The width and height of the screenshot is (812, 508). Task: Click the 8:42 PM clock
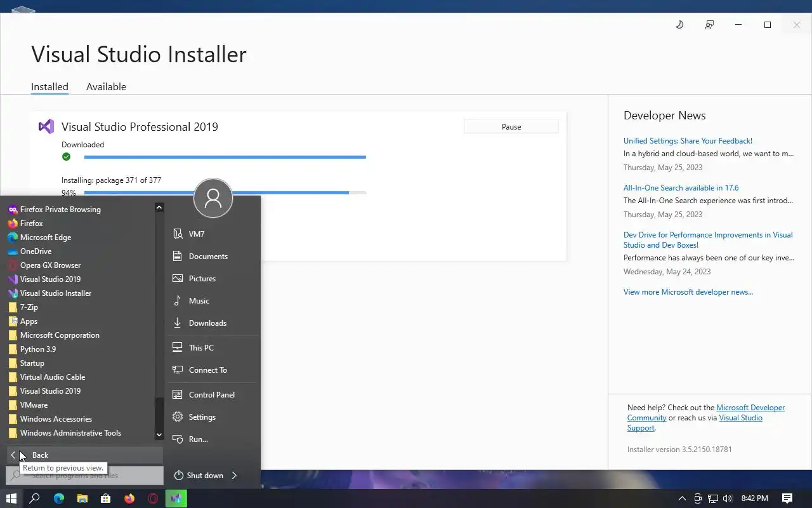coord(755,498)
